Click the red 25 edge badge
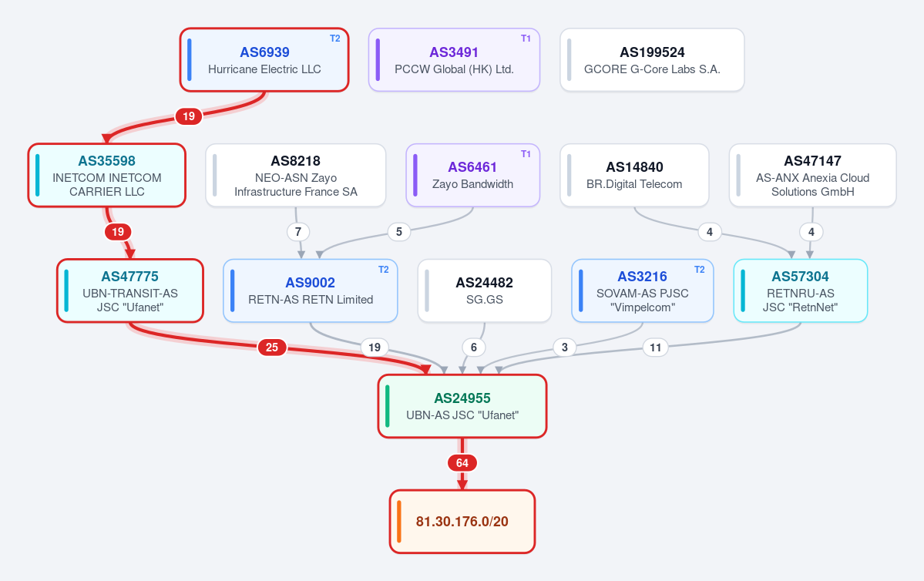This screenshot has width=924, height=581. [x=272, y=348]
